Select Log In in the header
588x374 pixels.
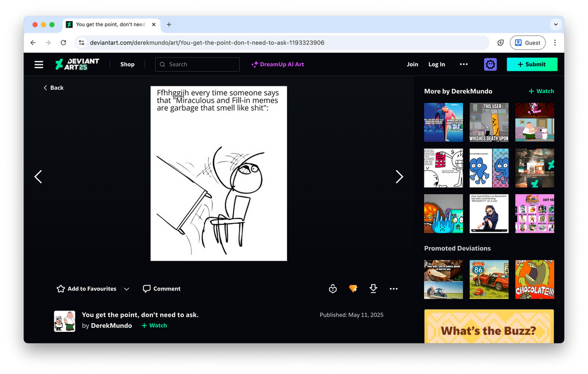coord(437,64)
